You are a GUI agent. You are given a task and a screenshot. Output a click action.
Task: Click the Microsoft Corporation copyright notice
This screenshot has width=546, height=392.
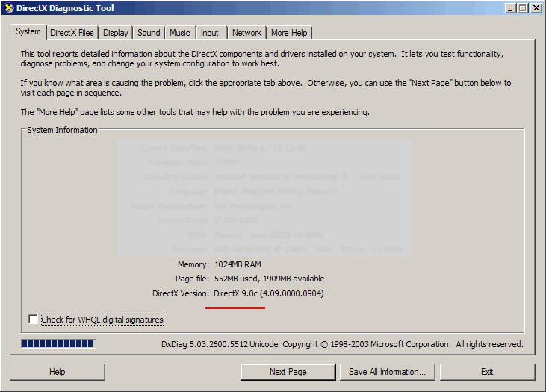pos(403,344)
